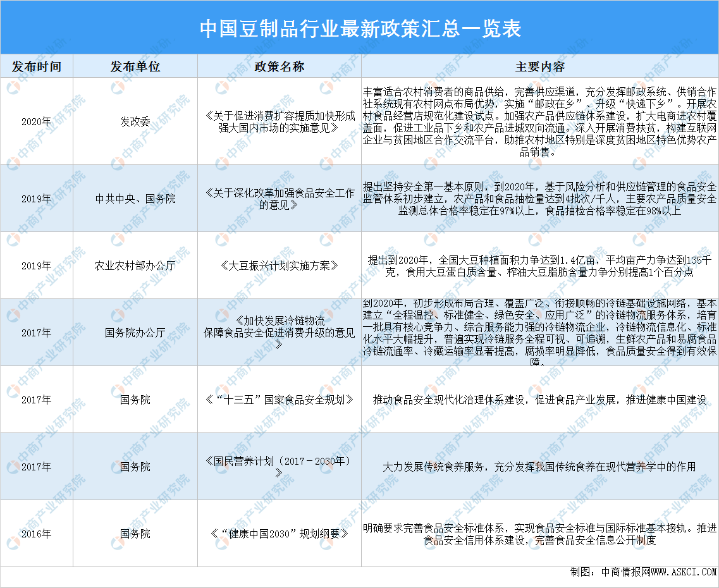Click the credit 制图：中商情报网WWW.ASKCI.COM
Screen dimensions: 719x588
[x=643, y=572]
